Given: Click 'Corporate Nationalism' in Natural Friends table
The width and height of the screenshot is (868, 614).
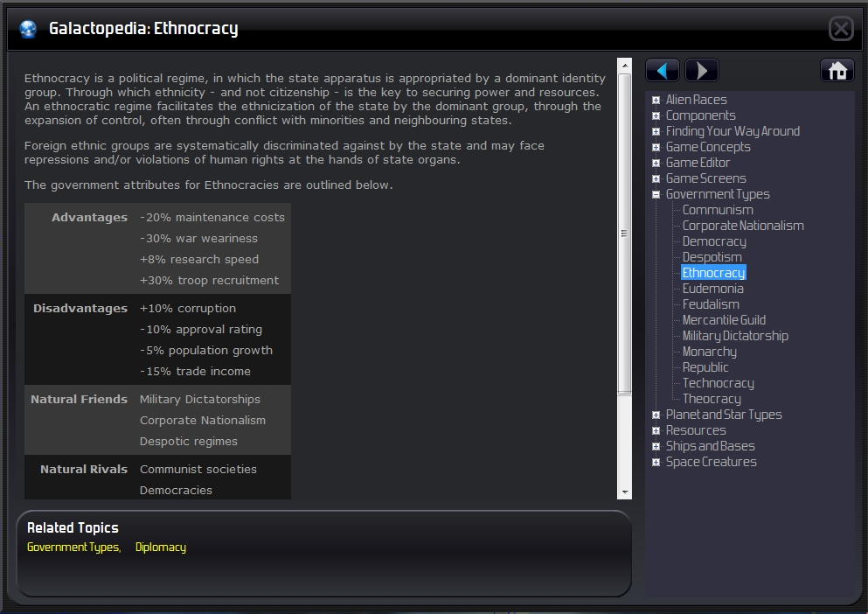Looking at the screenshot, I should click(x=203, y=420).
